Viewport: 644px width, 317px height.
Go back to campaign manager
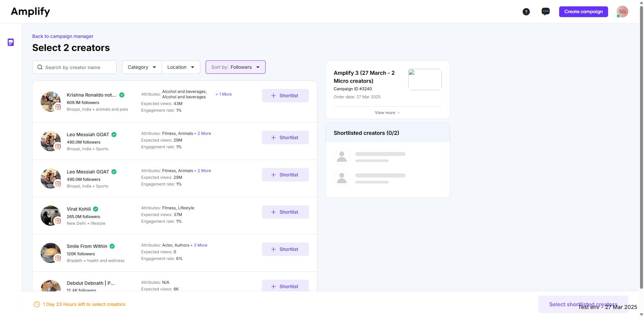pyautogui.click(x=63, y=36)
